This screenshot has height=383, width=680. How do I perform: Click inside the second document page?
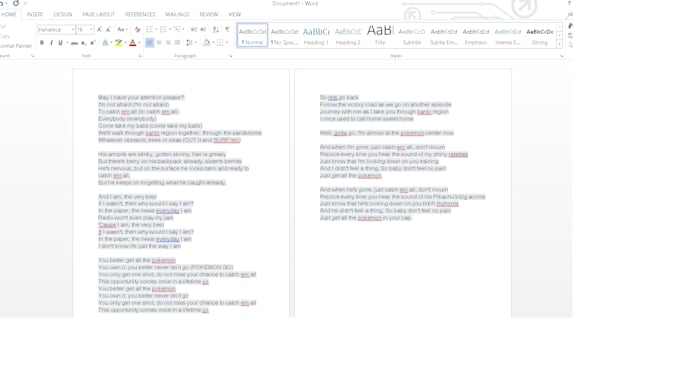pos(403,193)
